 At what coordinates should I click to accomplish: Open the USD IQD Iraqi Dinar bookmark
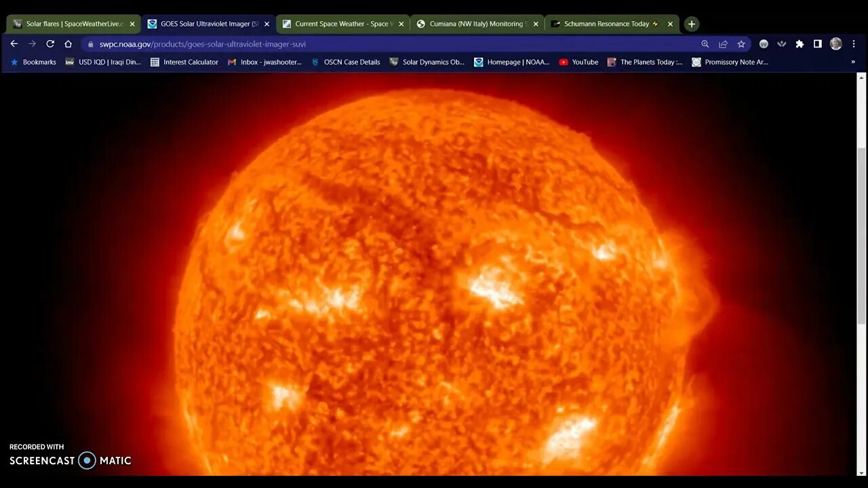click(x=103, y=62)
